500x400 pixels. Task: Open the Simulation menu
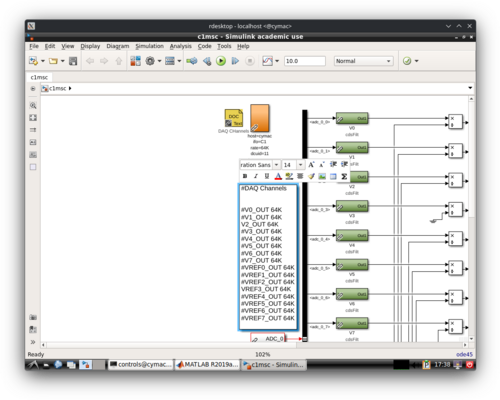(x=149, y=46)
